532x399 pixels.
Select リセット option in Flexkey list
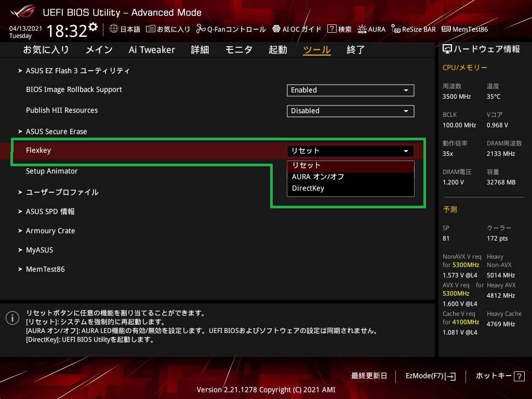(351, 166)
